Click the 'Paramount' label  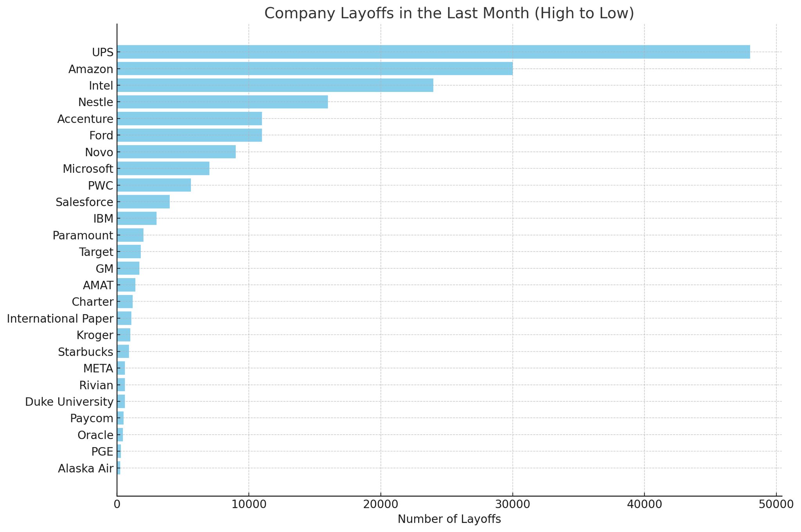point(83,235)
